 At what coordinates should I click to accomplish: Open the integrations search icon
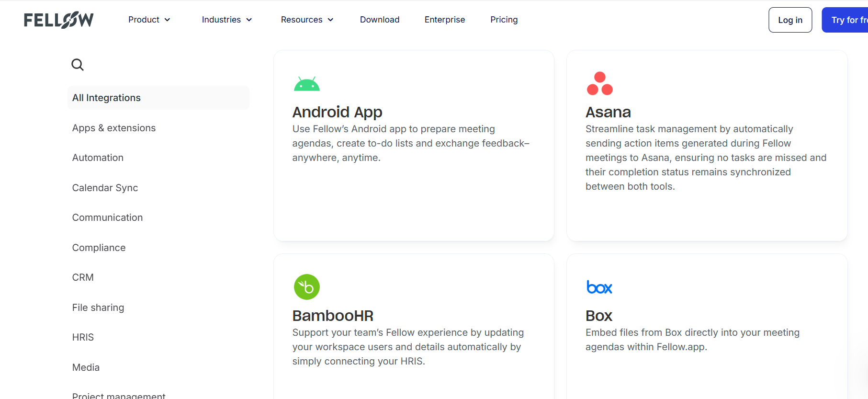pos(78,65)
